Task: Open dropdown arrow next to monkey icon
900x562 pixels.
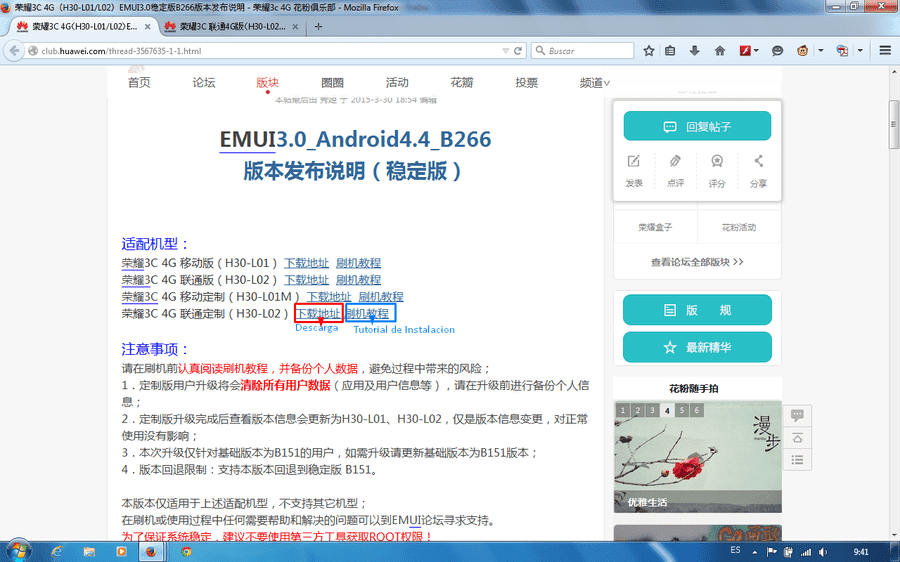Action: [821, 51]
